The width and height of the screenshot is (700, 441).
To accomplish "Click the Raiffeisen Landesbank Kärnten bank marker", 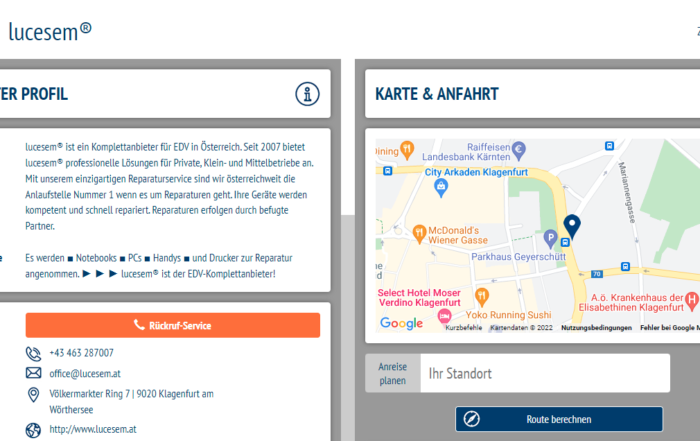I will (519, 150).
